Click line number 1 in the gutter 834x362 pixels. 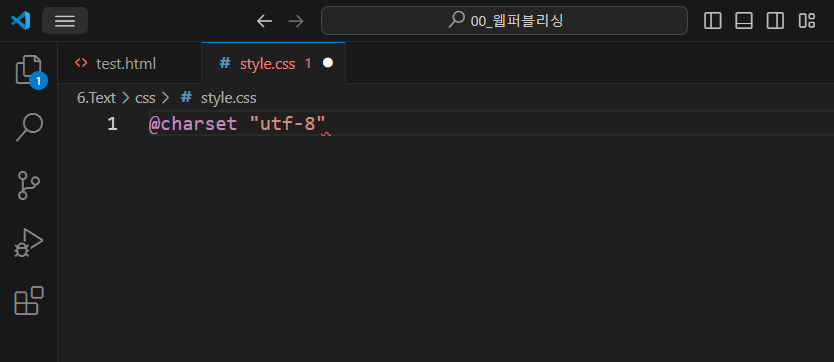point(112,124)
